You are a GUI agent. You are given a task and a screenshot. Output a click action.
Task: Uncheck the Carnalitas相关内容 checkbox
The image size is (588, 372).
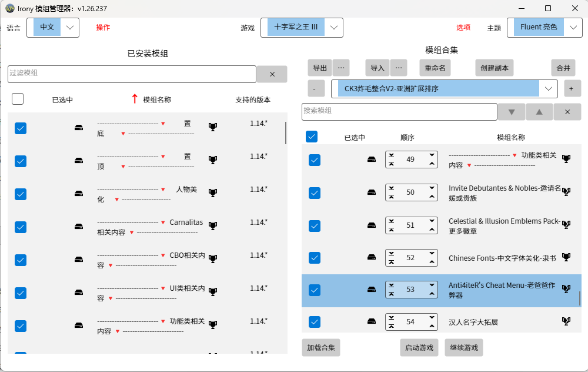coord(21,227)
